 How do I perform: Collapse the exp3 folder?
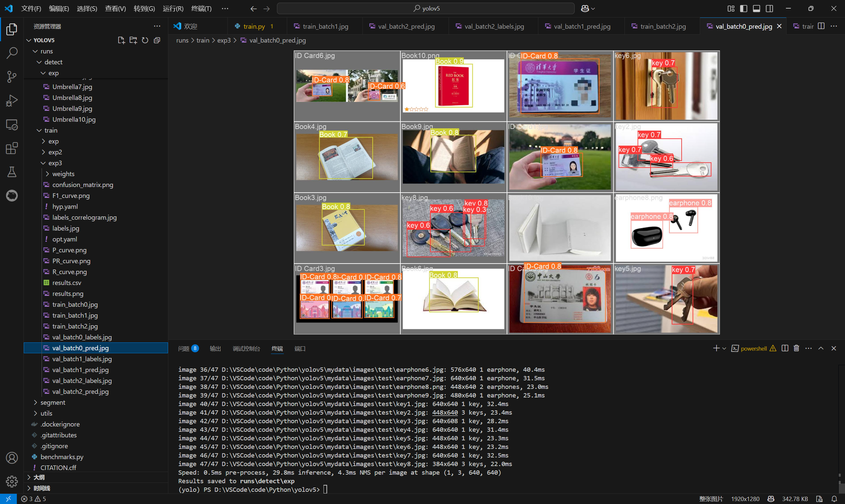[x=55, y=163]
